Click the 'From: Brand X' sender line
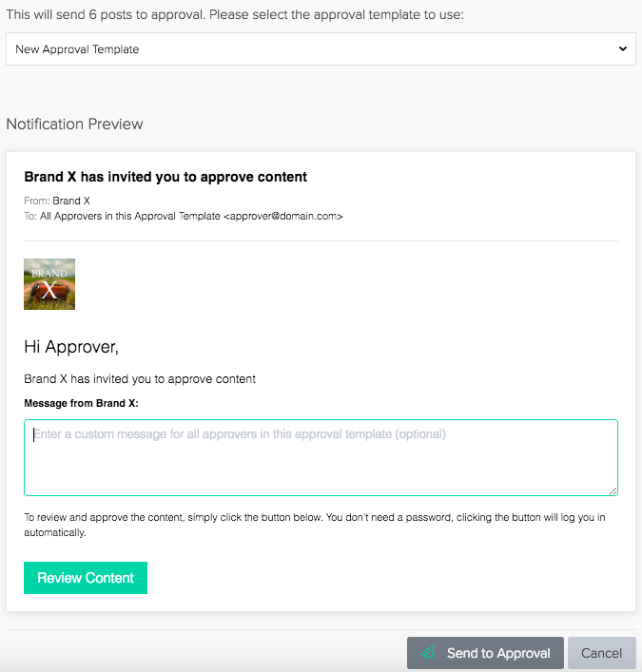Screen dimensions: 642x672 click(x=57, y=201)
